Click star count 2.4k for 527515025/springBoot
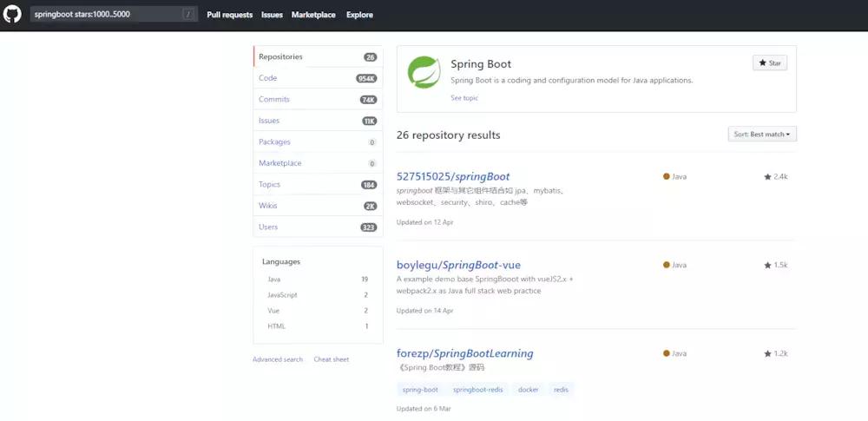Viewport: 868px width, 421px height. pos(775,177)
